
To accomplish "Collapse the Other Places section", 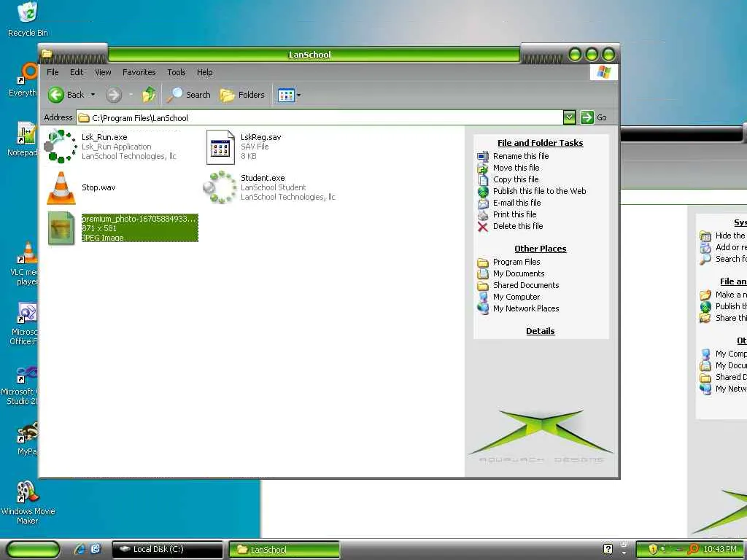I will [x=541, y=249].
